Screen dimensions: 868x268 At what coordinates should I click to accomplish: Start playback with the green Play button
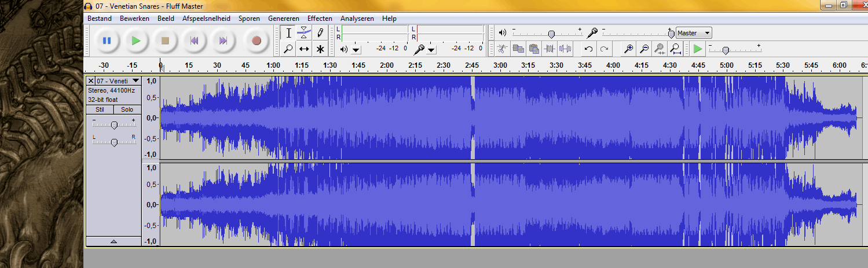tap(136, 41)
